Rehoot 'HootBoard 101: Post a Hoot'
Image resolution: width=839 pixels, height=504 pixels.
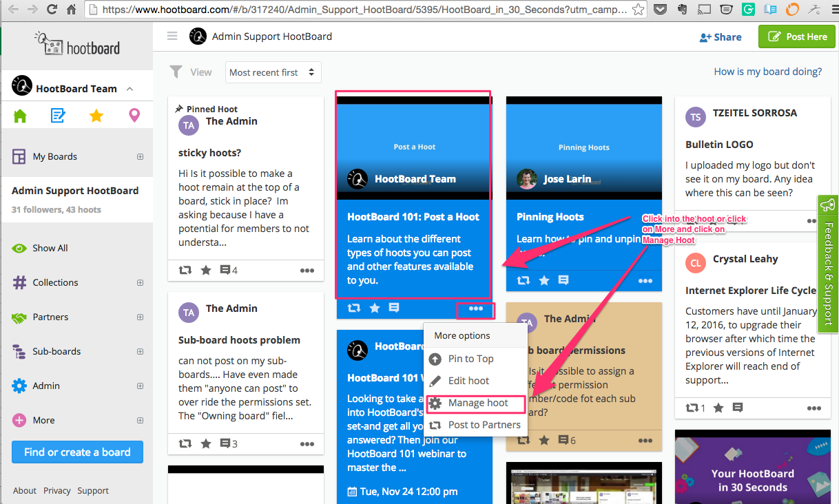[x=354, y=308]
